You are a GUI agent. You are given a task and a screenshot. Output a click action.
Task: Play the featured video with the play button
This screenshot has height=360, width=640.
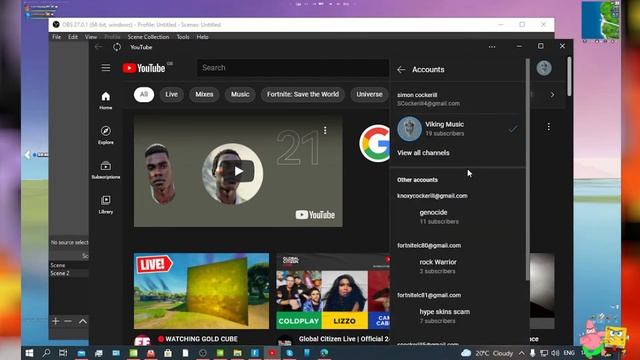238,171
